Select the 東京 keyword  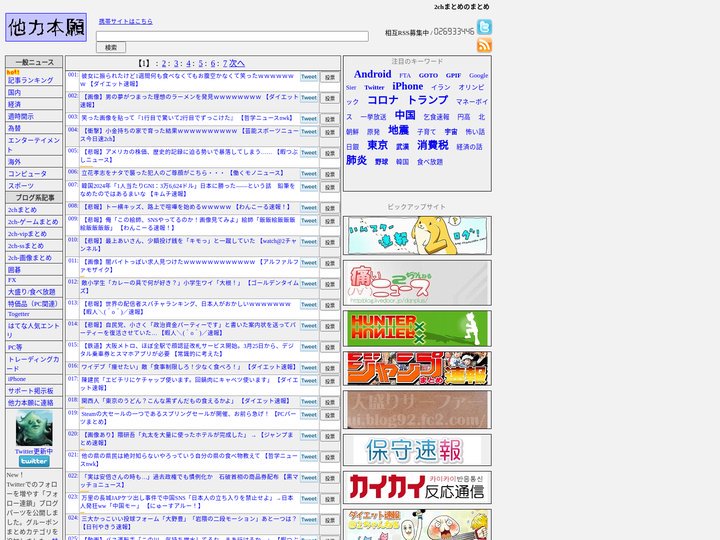coord(377,146)
